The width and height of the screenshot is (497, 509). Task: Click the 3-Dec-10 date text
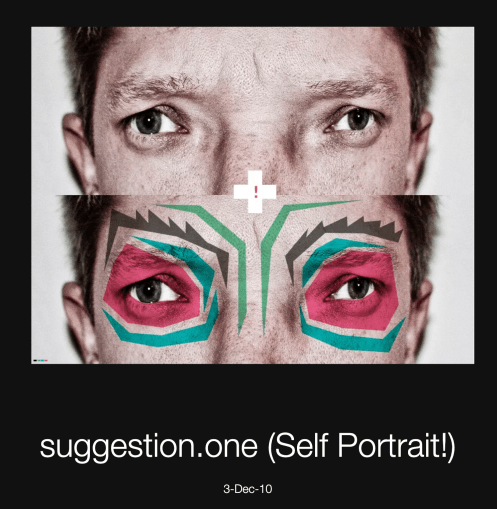tap(248, 489)
